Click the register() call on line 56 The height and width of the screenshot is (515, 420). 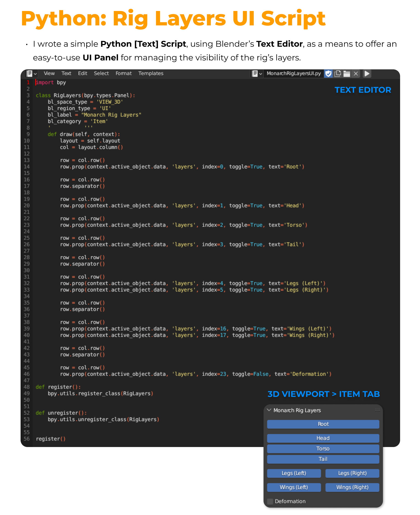click(x=51, y=439)
